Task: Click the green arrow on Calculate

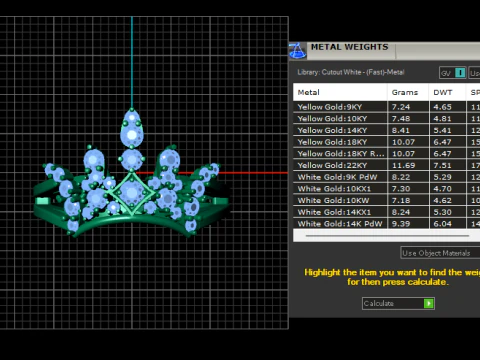Action: click(429, 303)
